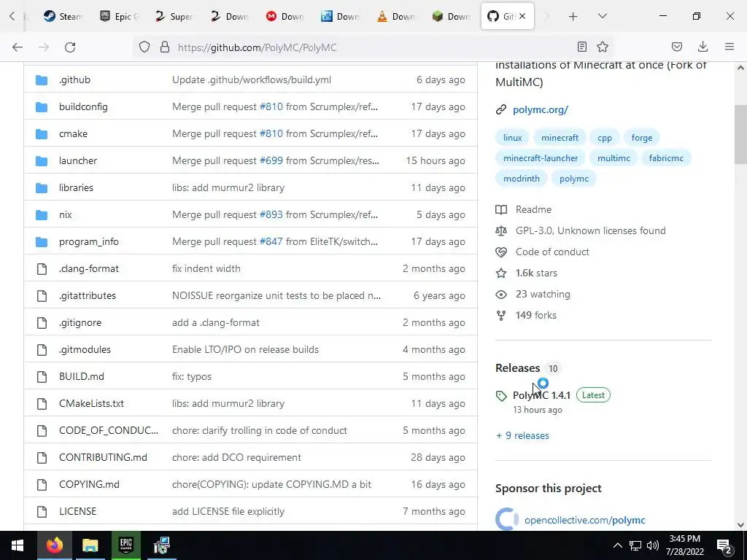The image size is (747, 560).
Task: Open the launcher folder
Action: click(x=78, y=160)
